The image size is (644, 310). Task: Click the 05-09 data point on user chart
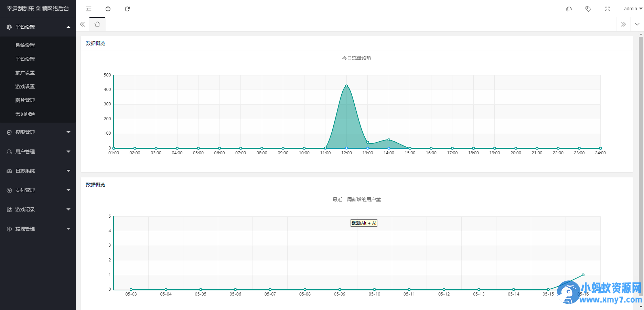click(x=340, y=289)
